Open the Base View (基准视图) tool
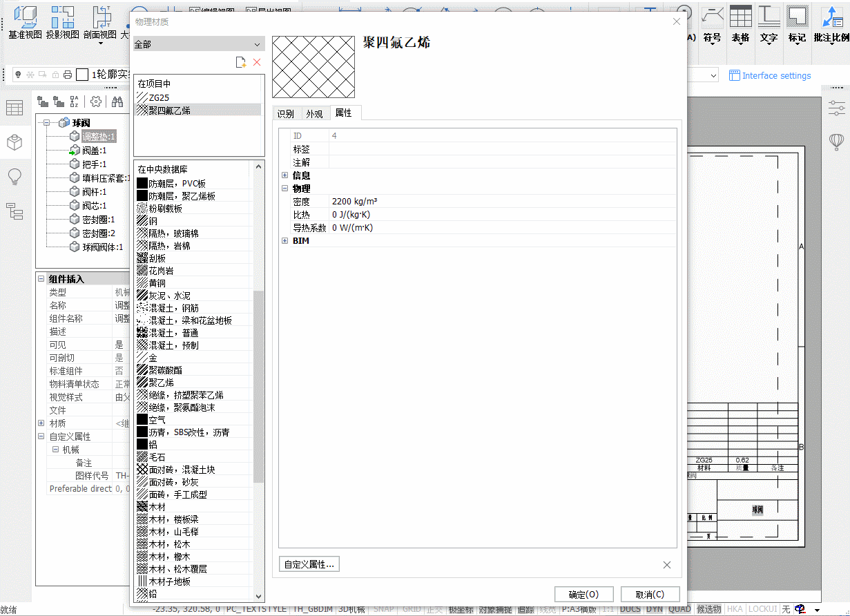 25,21
